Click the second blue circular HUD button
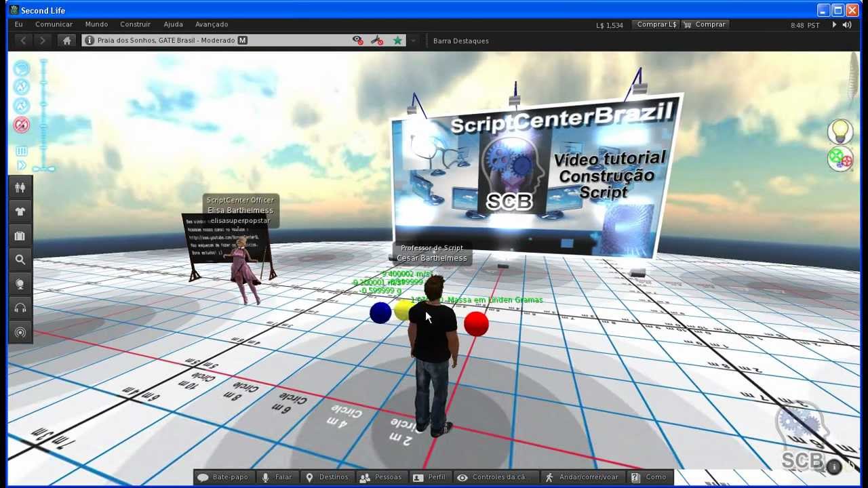Screen dimensions: 868x488 pos(22,87)
